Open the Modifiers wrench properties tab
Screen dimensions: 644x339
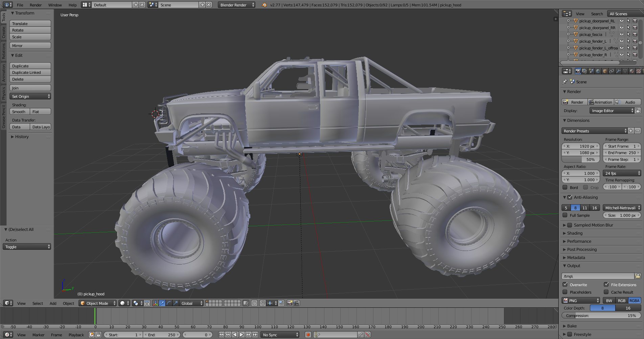(618, 71)
